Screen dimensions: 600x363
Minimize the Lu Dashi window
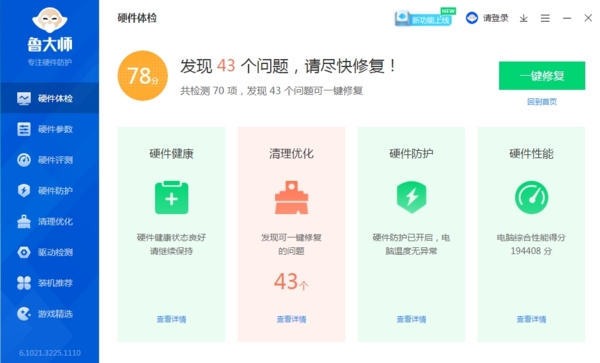(x=567, y=18)
